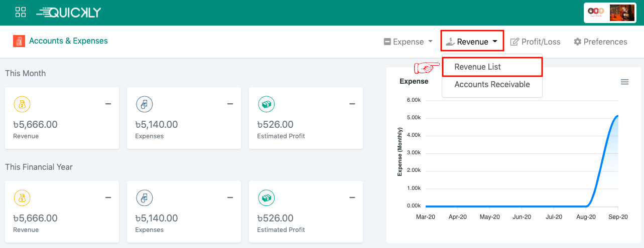Open the expense chart hamburger menu
This screenshot has width=644, height=248.
(624, 82)
